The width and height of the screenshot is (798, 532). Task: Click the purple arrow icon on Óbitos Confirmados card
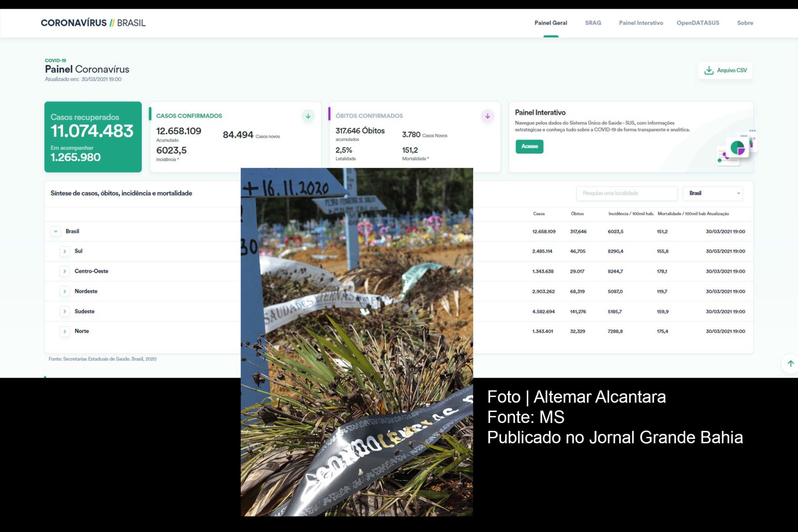[x=487, y=116]
